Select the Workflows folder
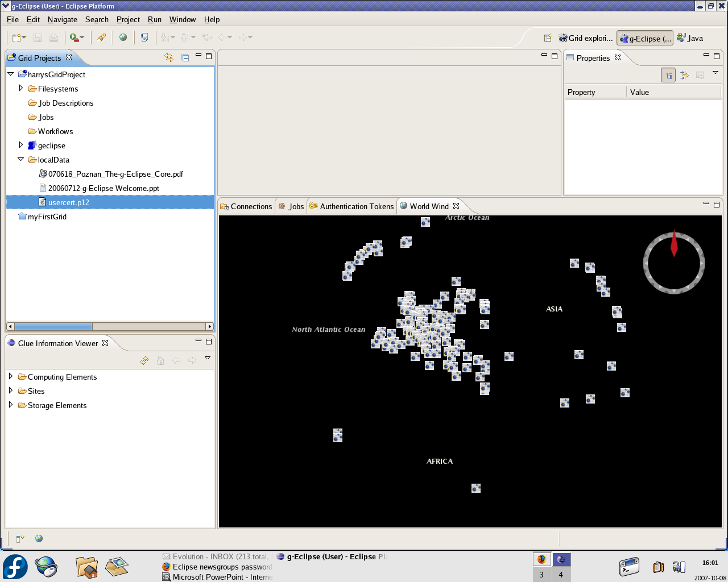 pyautogui.click(x=51, y=131)
